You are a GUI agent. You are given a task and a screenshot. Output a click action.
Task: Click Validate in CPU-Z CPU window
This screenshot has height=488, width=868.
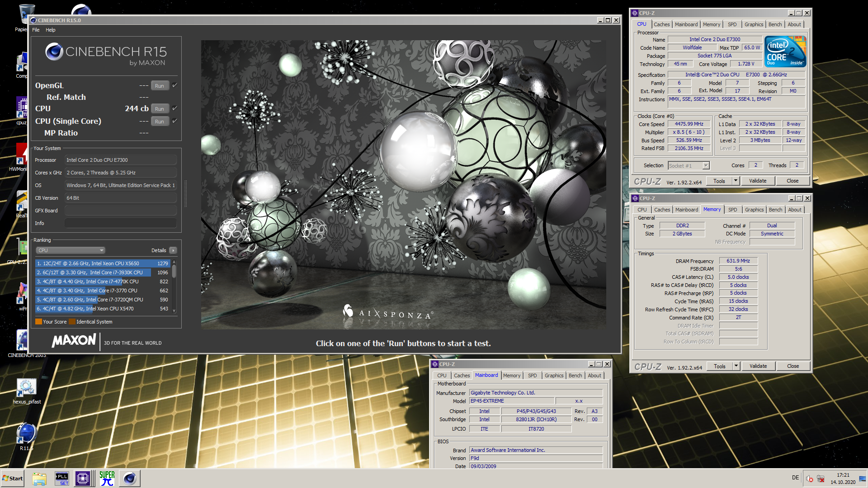pyautogui.click(x=758, y=181)
